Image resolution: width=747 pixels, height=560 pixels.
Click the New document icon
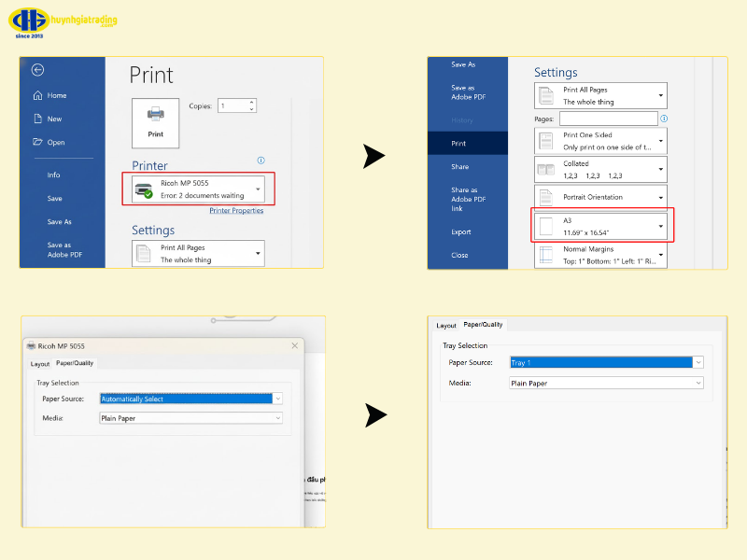click(x=37, y=119)
